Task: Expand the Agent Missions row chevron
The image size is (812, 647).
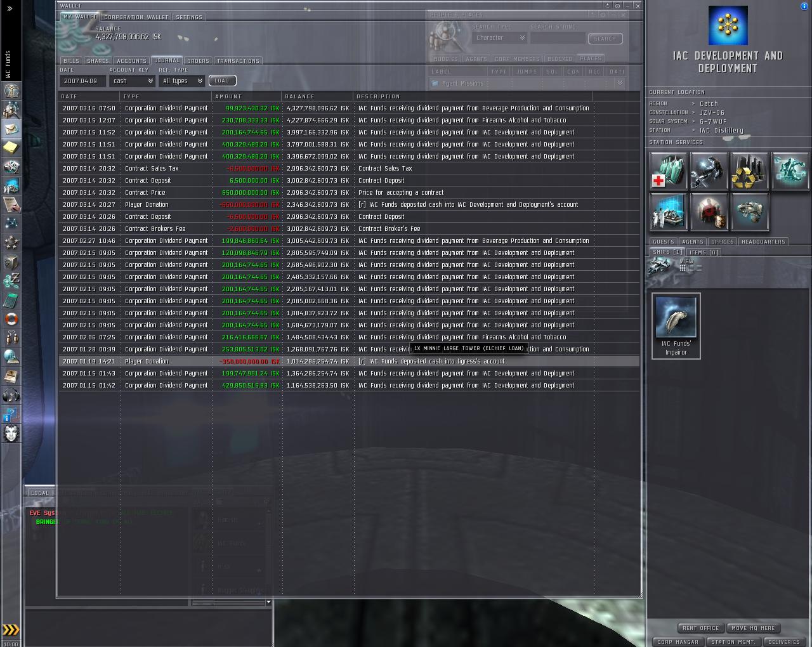Action: click(x=620, y=83)
